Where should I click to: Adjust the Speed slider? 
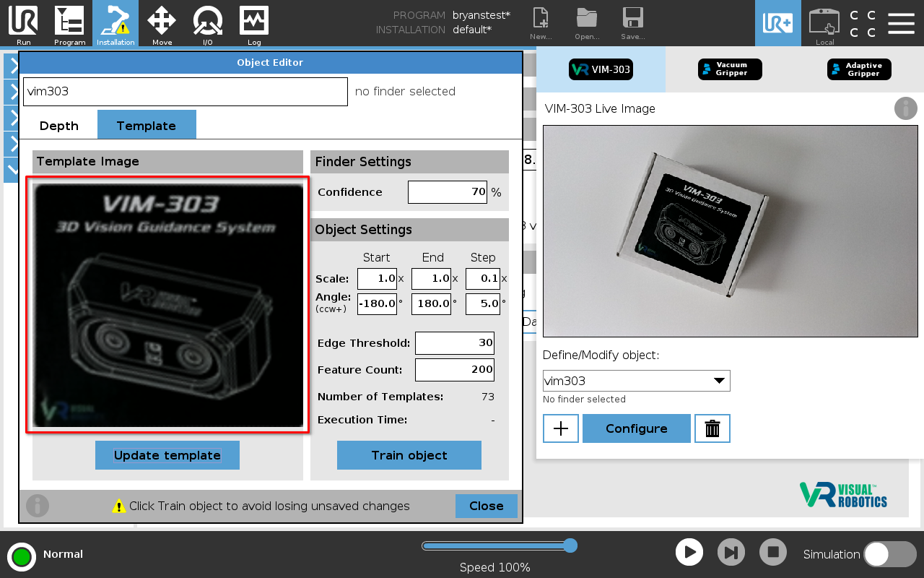pos(500,545)
